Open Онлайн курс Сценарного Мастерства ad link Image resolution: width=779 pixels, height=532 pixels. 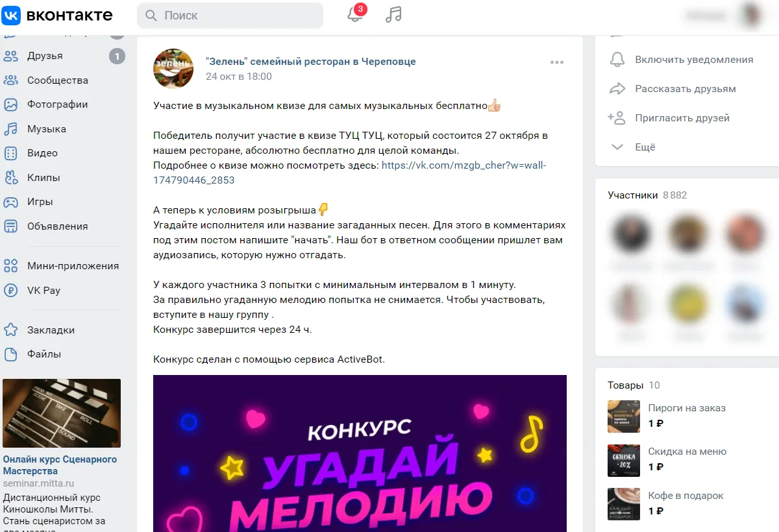pyautogui.click(x=60, y=465)
